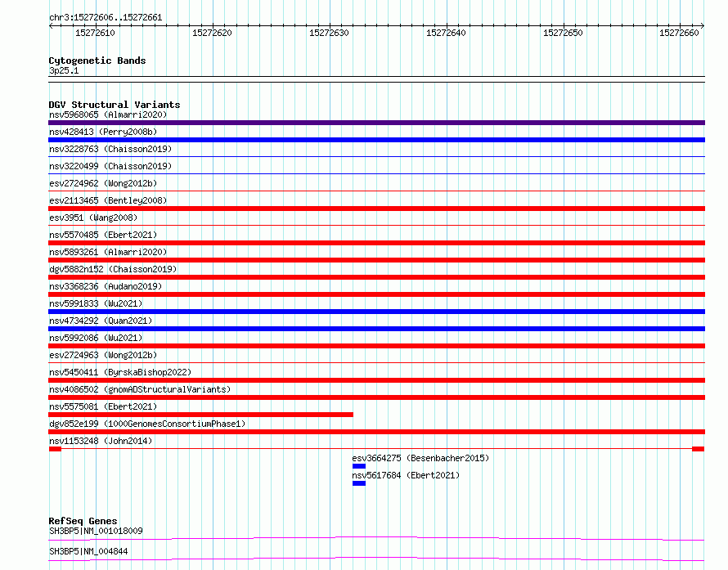The width and height of the screenshot is (728, 570).
Task: Open variant nsv5570485 (Ebert2021)
Action: tap(103, 235)
